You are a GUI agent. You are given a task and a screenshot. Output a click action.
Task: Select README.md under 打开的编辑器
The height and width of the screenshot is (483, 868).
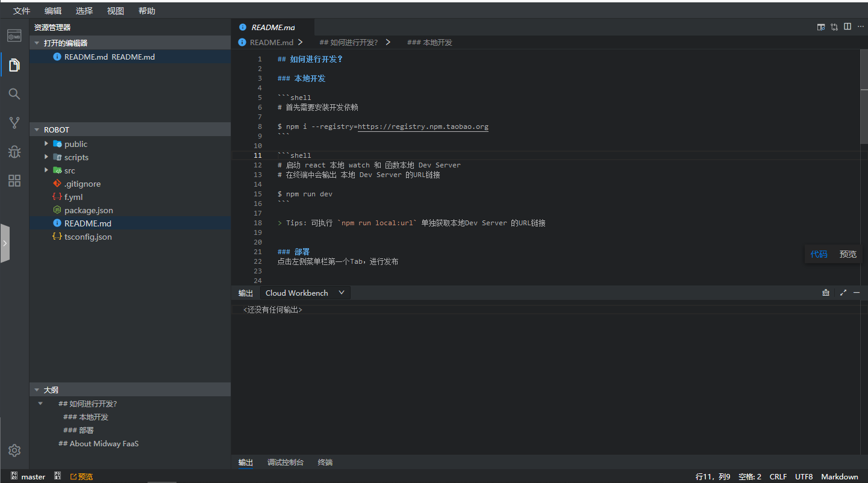pyautogui.click(x=130, y=57)
